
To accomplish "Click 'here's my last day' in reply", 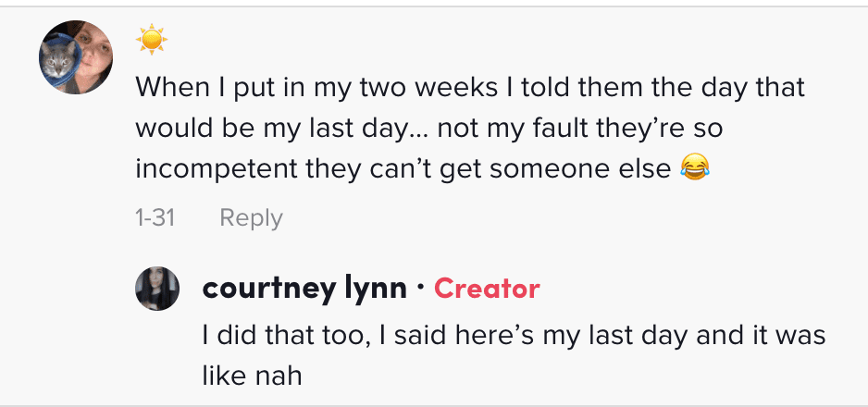I will tap(562, 336).
